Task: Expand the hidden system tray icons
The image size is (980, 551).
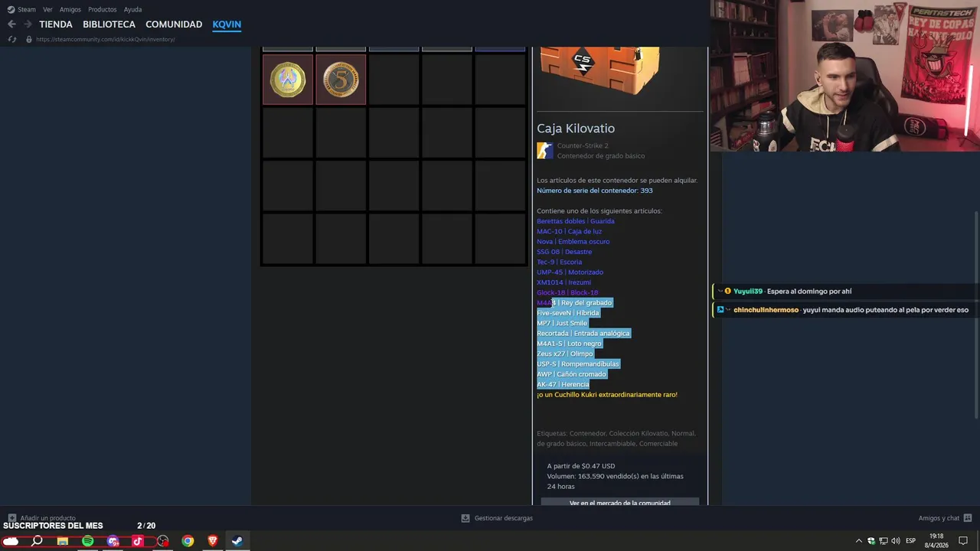Action: pos(858,541)
